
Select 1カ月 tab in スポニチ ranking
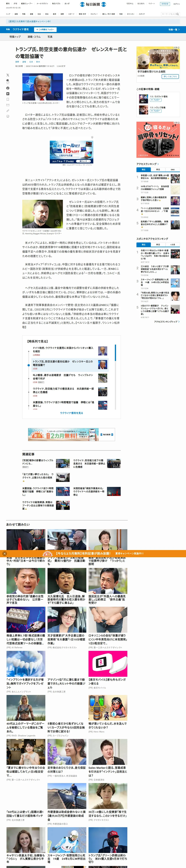[x=173, y=244]
